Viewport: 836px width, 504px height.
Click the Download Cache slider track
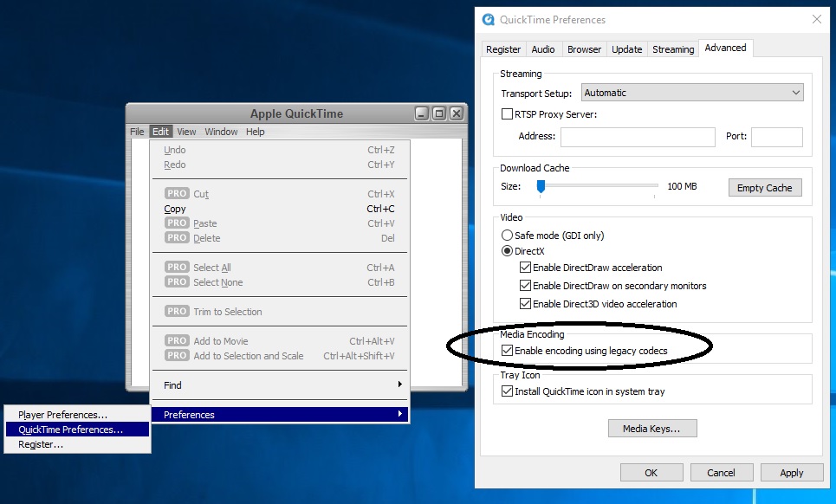point(598,185)
